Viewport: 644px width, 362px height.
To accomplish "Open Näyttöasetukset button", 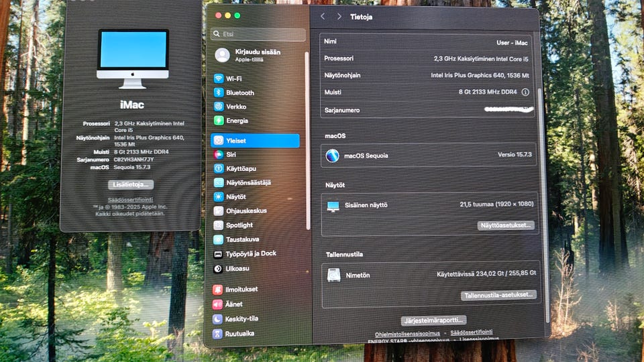I will [506, 225].
